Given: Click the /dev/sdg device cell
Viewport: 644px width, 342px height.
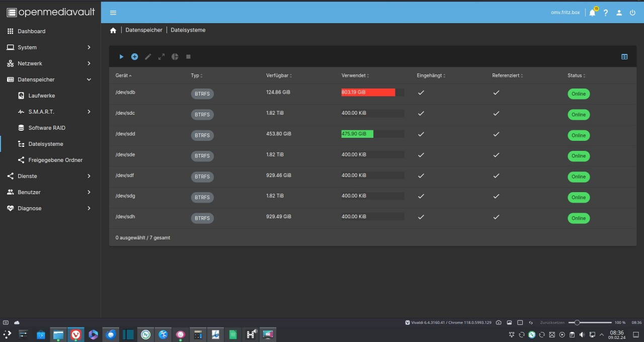Looking at the screenshot, I should point(125,196).
